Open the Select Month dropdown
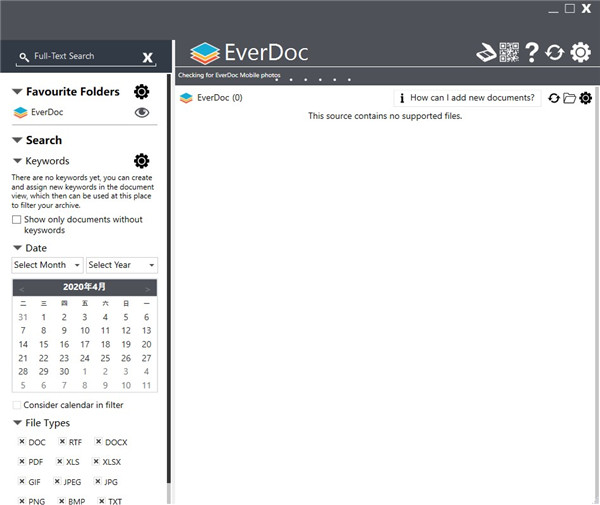Viewport: 600px width, 505px height. 47,265
